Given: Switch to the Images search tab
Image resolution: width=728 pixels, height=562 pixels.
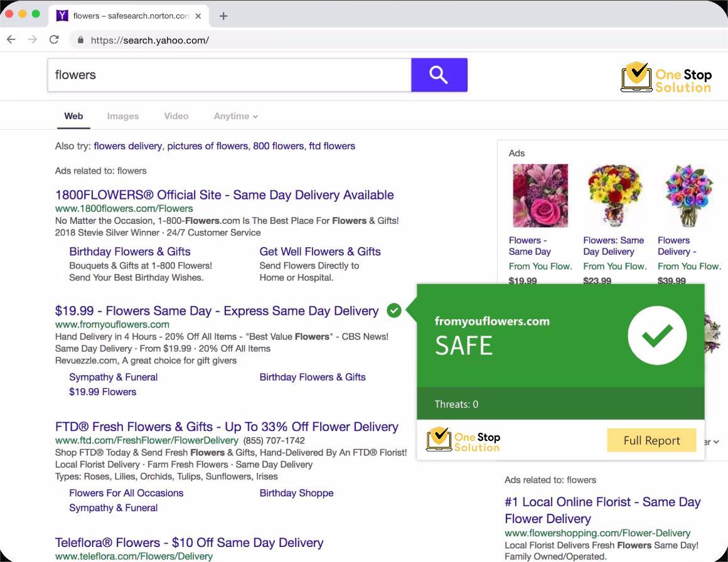Looking at the screenshot, I should pos(123,116).
